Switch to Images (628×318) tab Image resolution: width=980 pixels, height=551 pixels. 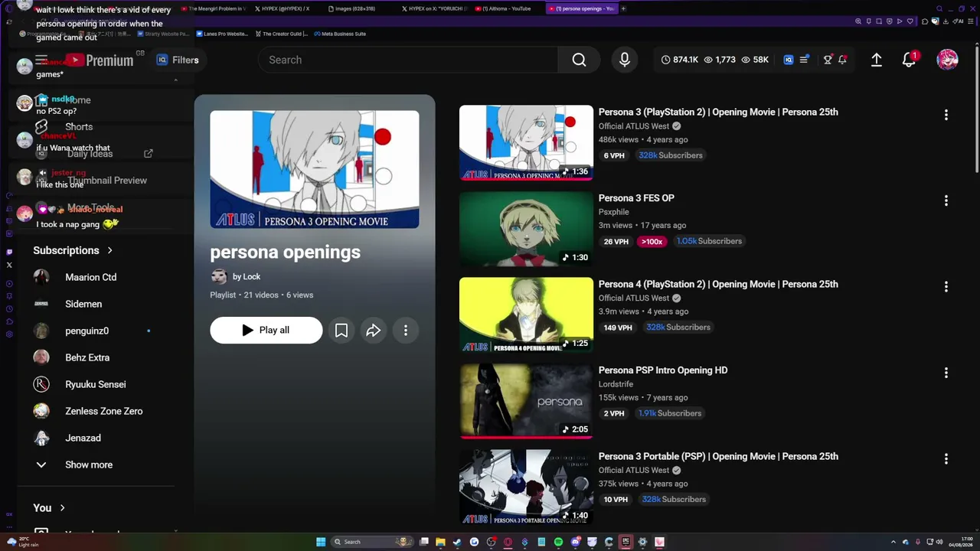coord(357,8)
